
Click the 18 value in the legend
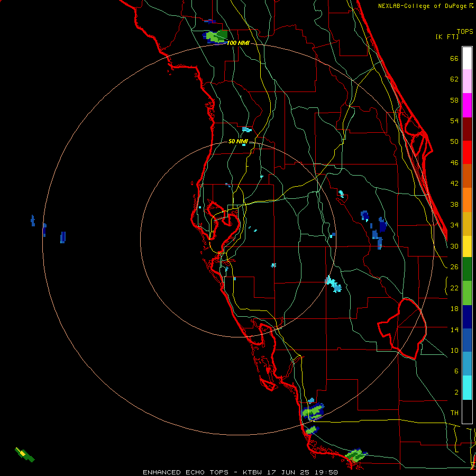pyautogui.click(x=454, y=309)
